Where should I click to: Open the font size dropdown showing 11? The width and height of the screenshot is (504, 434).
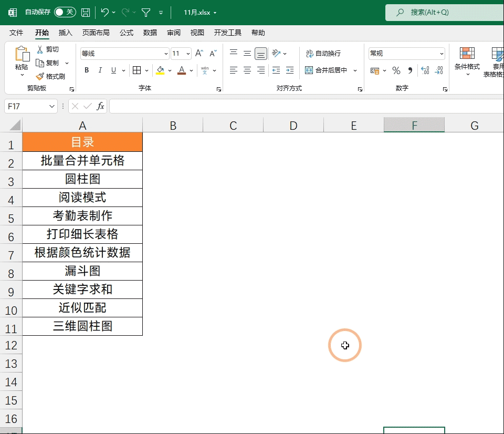coord(181,54)
